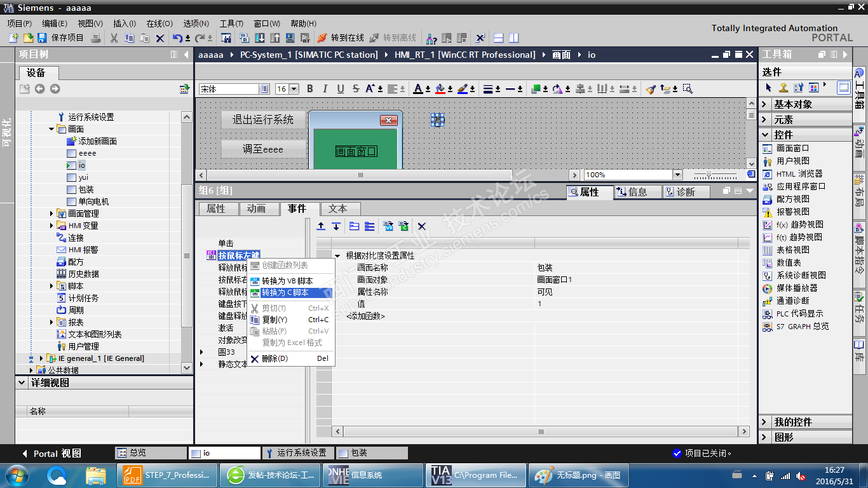Select the 媒体播放器 control in toolbox

pos(797,288)
